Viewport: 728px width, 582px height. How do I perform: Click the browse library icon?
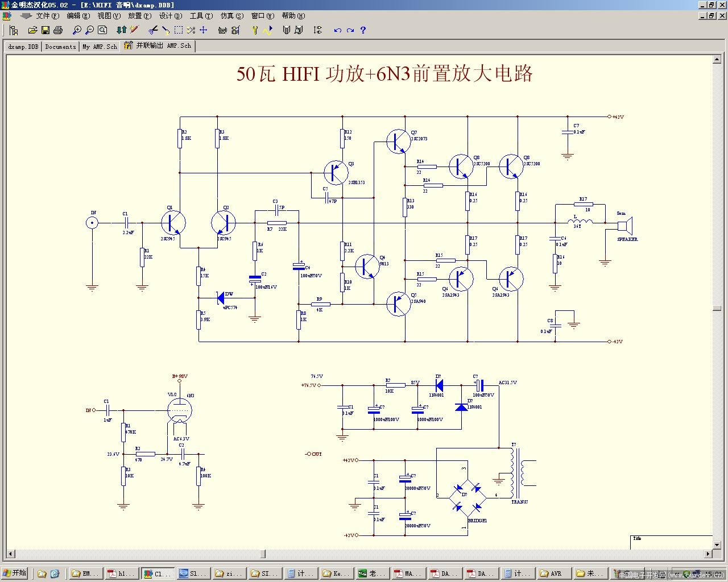tap(299, 30)
